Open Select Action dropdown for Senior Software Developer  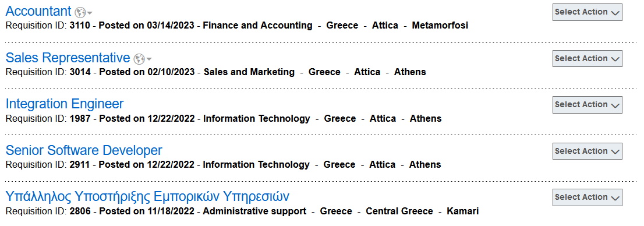coord(588,151)
